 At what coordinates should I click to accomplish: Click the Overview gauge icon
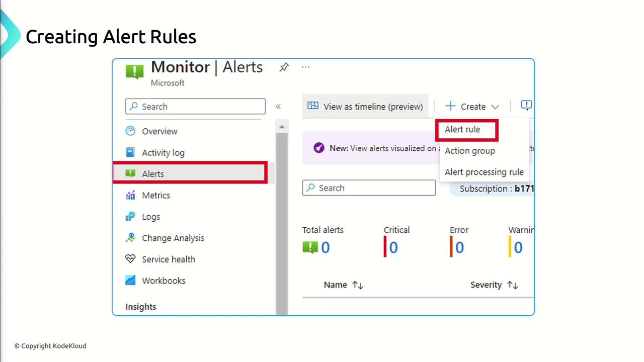130,131
